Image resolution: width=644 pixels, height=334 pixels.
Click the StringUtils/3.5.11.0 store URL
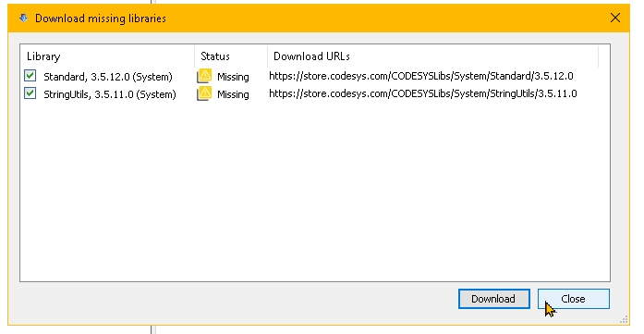[423, 93]
